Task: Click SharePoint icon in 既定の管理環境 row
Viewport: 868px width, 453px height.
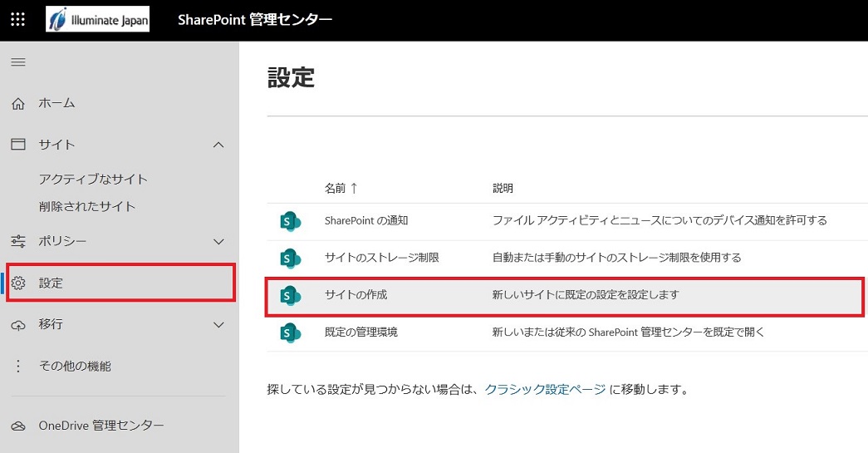Action: [290, 332]
